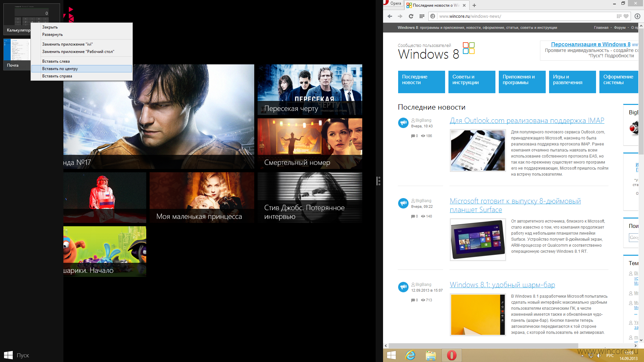Reload the page in Opera

[x=411, y=16]
